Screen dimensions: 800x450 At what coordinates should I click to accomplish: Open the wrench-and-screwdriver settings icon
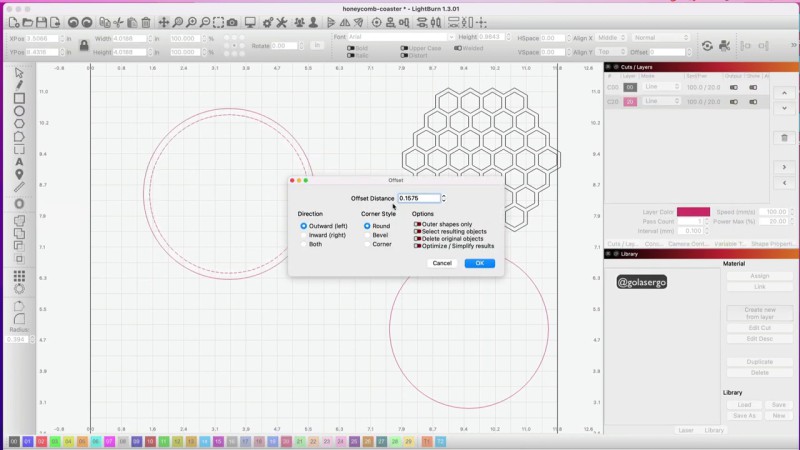(x=283, y=22)
